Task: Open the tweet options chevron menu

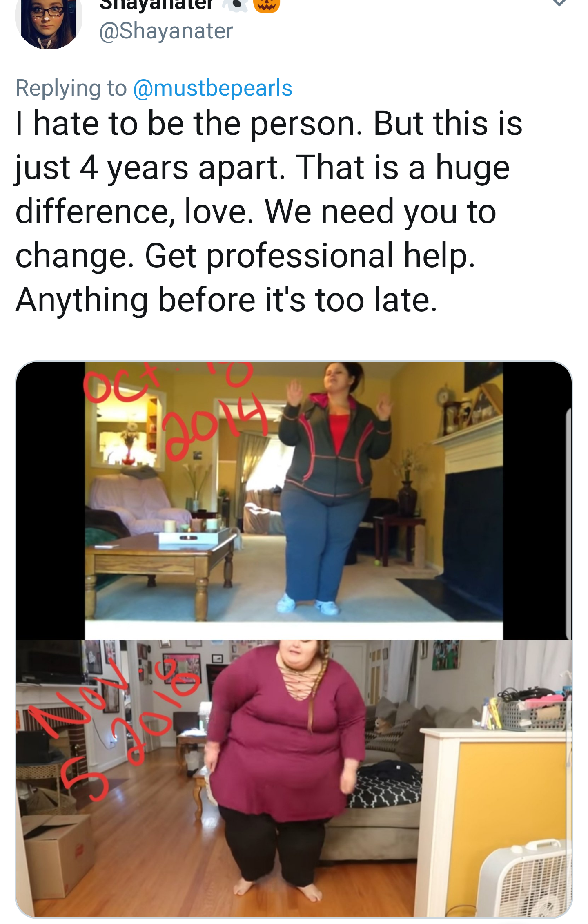Action: coord(559,3)
